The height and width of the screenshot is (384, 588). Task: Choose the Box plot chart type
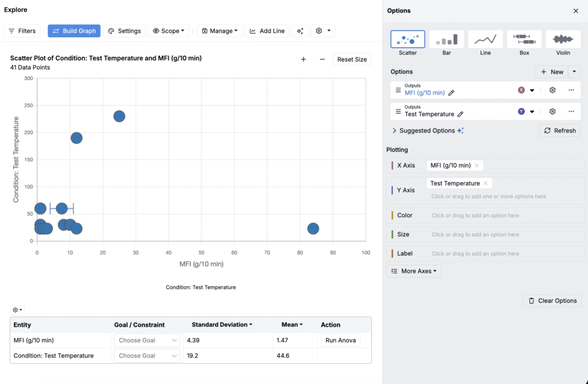coord(524,43)
